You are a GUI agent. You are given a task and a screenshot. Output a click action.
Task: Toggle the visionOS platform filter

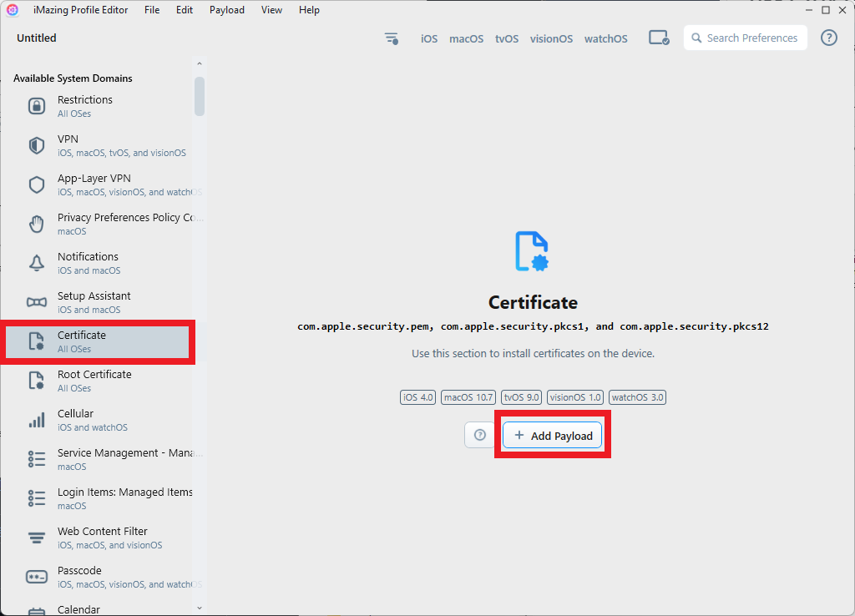tap(551, 38)
